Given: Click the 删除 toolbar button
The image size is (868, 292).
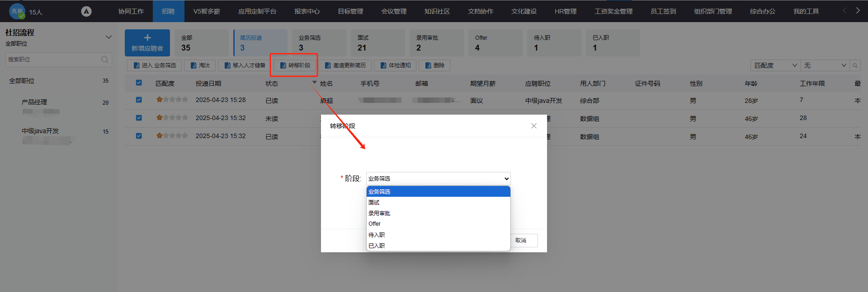Looking at the screenshot, I should (434, 65).
